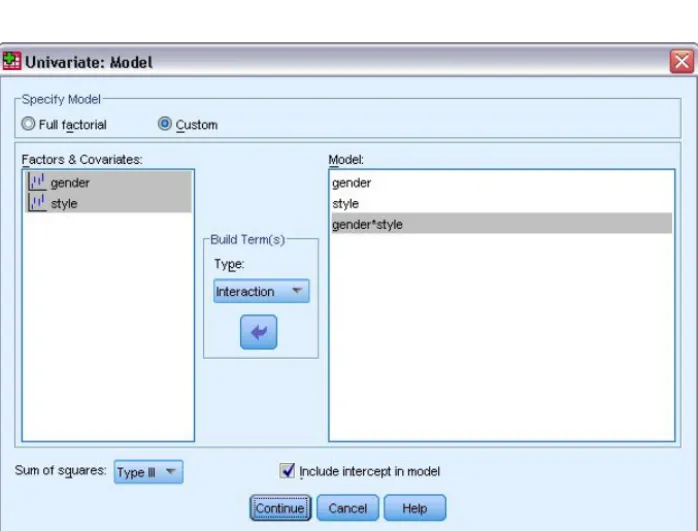
Task: Click the scale icon next to style
Action: (x=37, y=203)
